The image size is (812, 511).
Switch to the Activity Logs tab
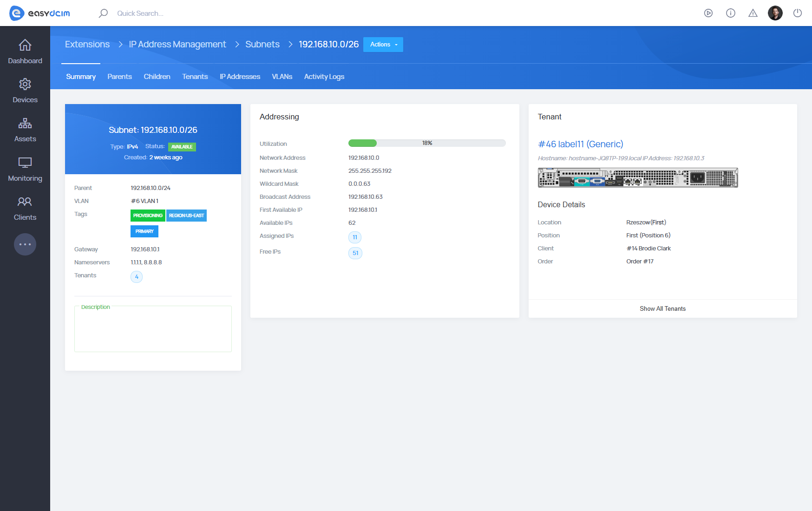tap(324, 77)
